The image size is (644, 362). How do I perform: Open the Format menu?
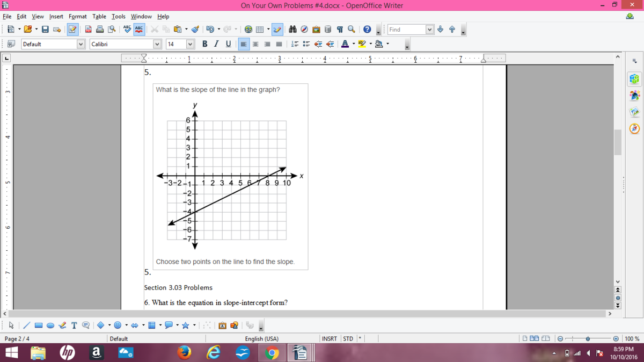[77, 17]
